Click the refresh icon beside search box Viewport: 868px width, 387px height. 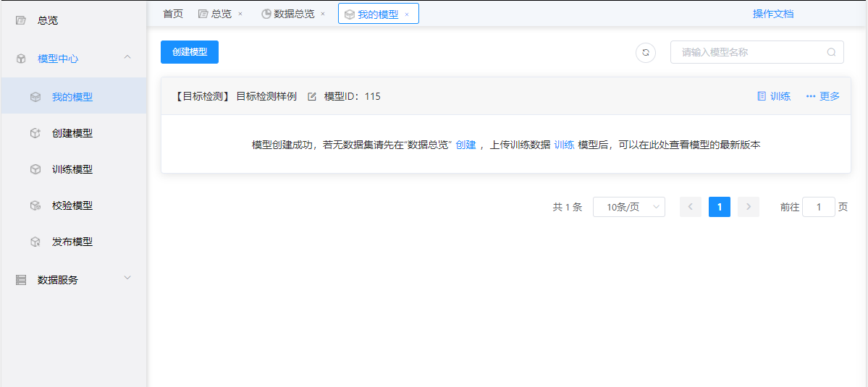click(646, 53)
